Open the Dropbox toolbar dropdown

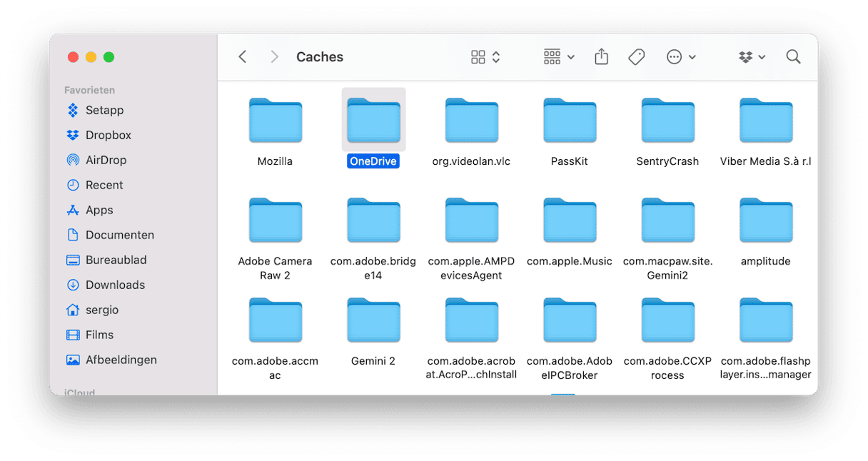(x=752, y=57)
